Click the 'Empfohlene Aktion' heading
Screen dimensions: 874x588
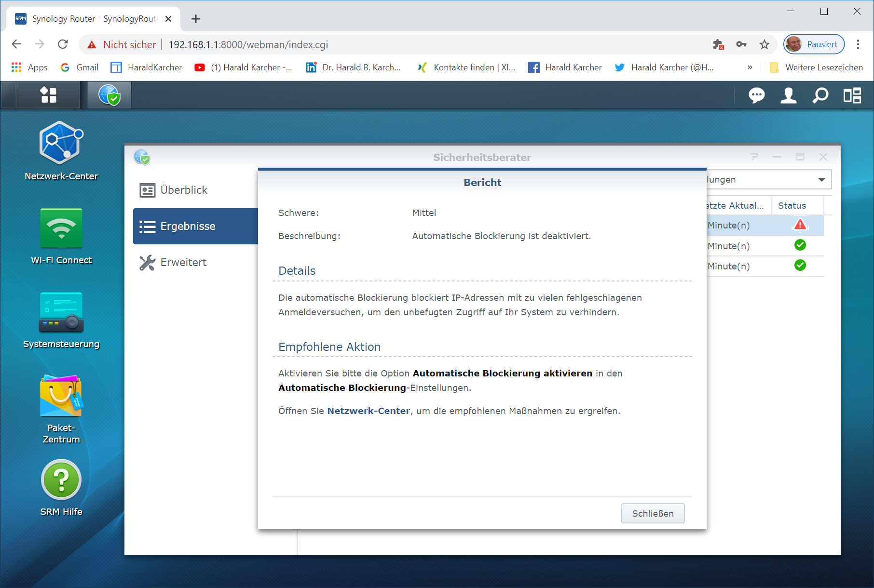[x=329, y=347]
